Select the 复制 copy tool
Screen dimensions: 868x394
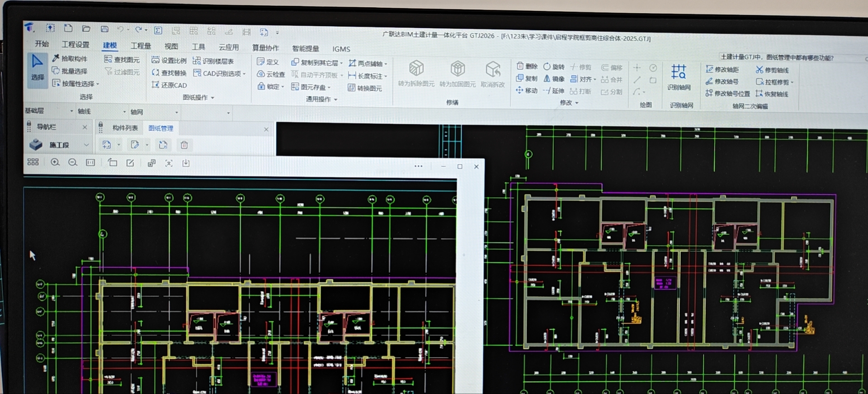click(x=527, y=78)
